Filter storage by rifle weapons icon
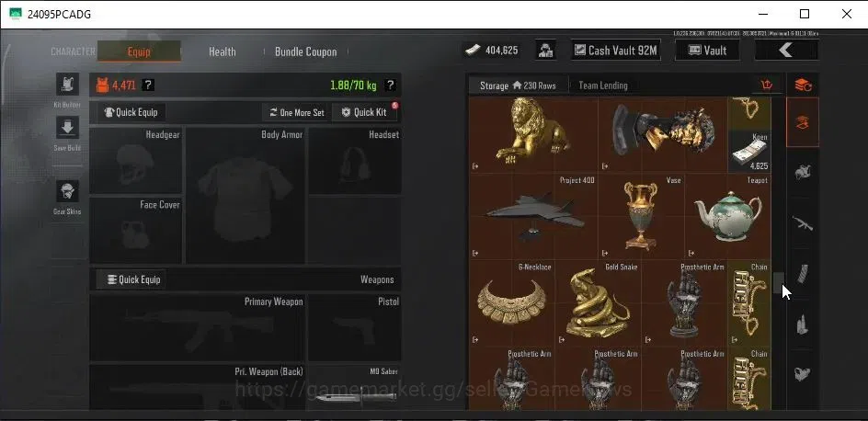 coord(803,223)
